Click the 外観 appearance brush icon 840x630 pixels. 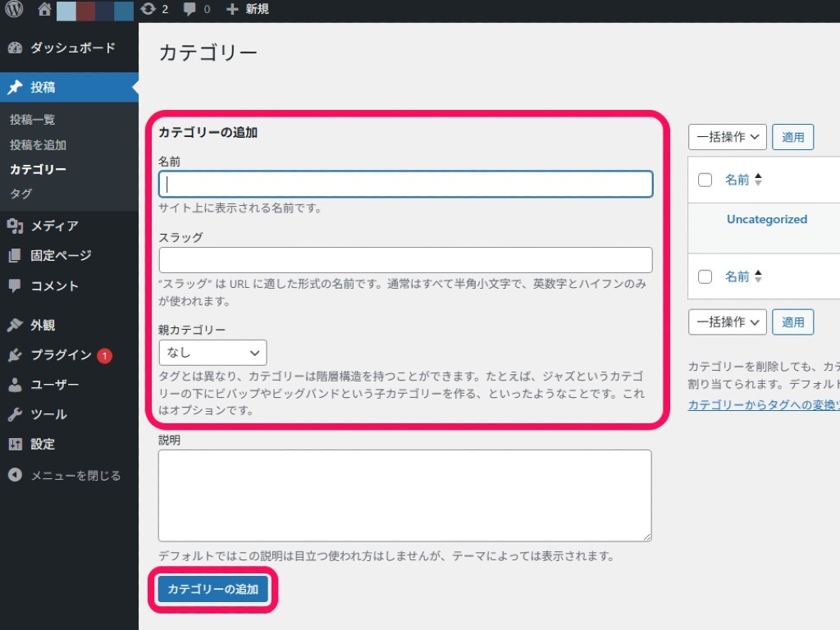15,325
